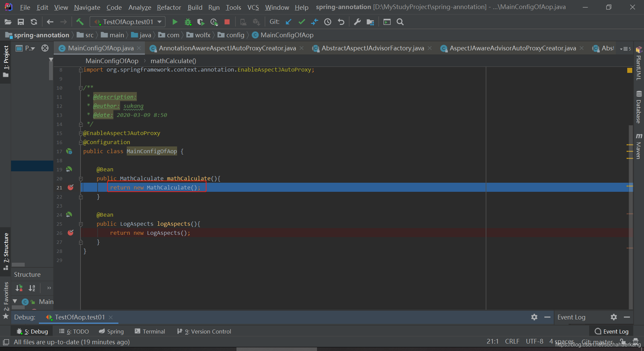
Task: Open the Terminal tool window
Action: tap(150, 332)
